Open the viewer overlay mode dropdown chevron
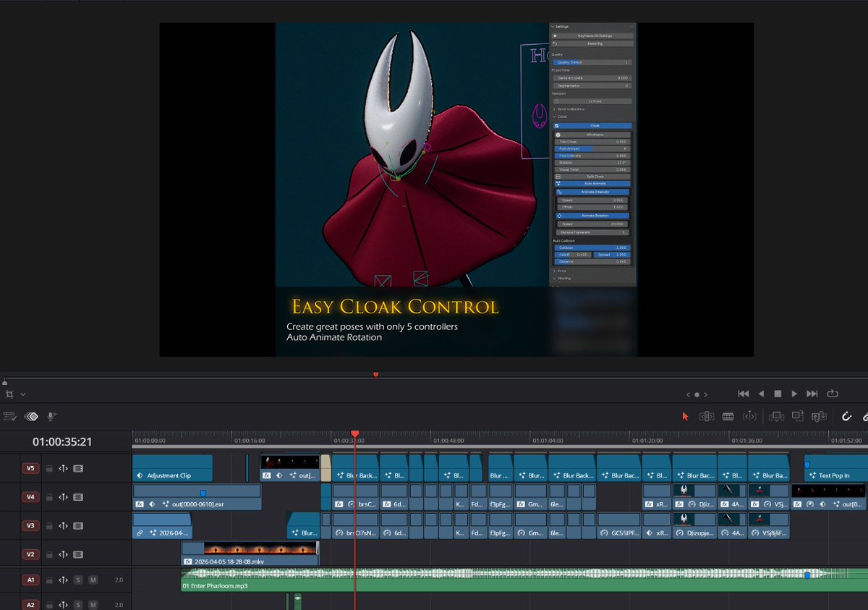The width and height of the screenshot is (868, 610). (x=23, y=394)
